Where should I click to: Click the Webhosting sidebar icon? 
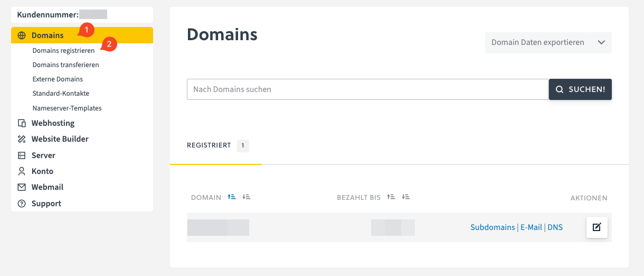[22, 123]
